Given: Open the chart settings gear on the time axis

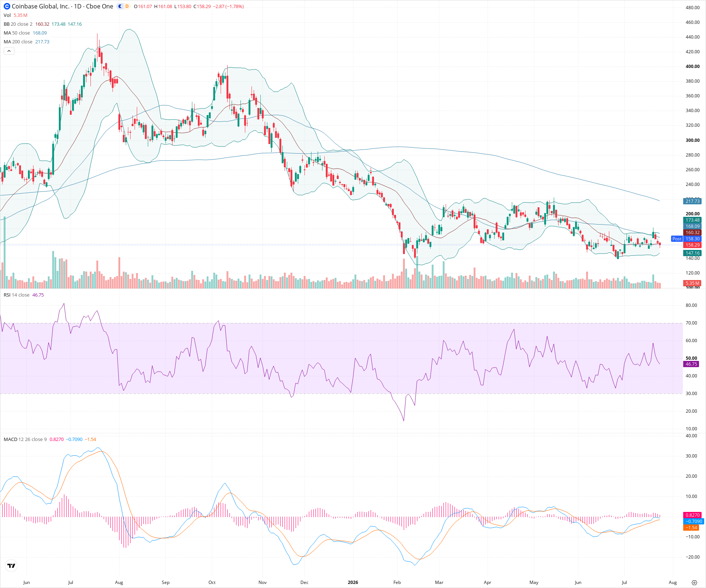Looking at the screenshot, I should tap(694, 582).
